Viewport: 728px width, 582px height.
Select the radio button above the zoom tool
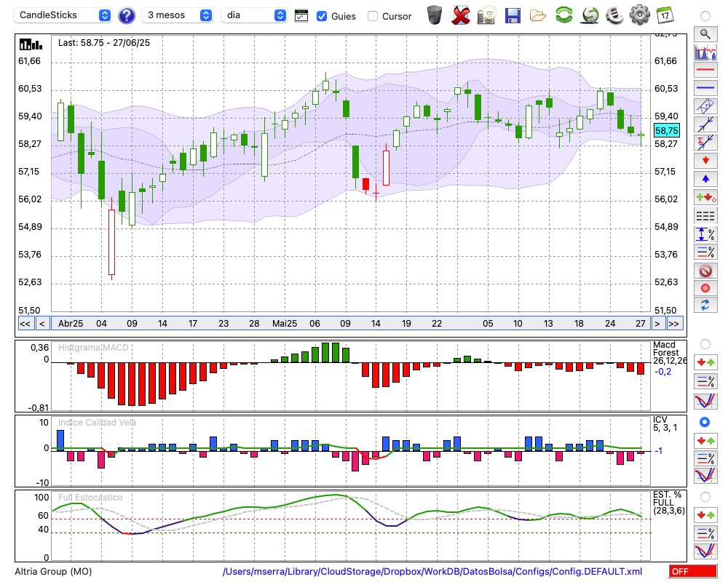(x=705, y=16)
